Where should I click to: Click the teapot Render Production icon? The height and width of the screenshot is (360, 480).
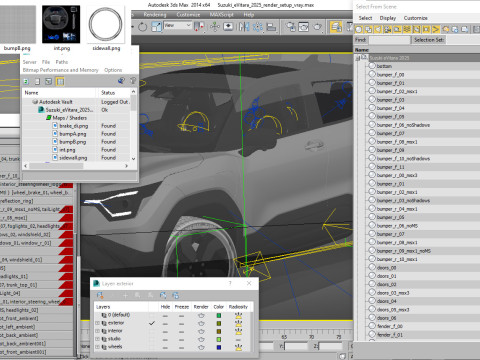click(317, 26)
